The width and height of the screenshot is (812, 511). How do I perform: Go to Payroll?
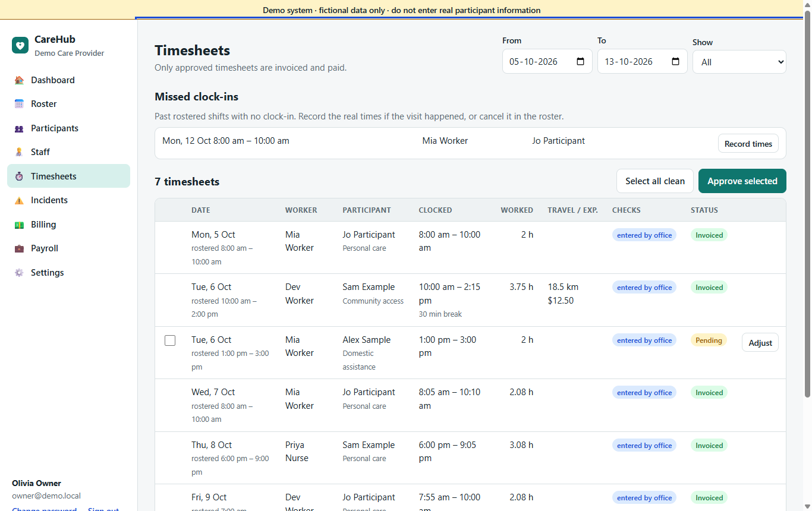[68, 248]
